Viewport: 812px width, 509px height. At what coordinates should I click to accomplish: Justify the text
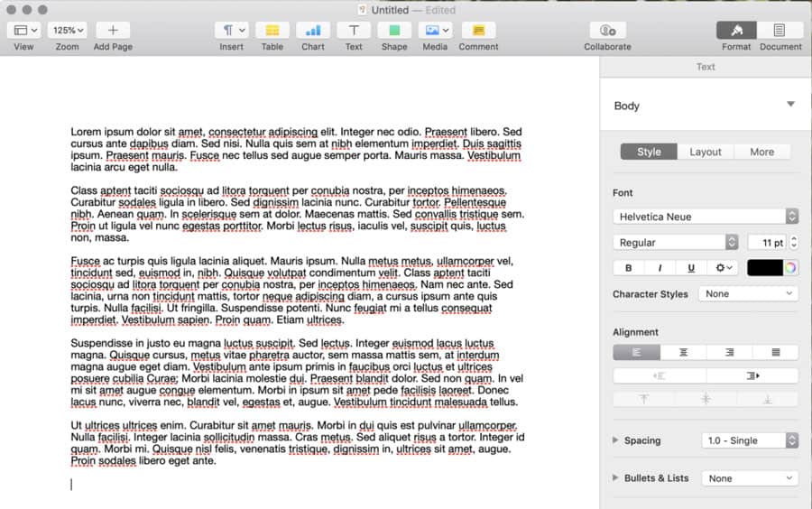coord(775,352)
